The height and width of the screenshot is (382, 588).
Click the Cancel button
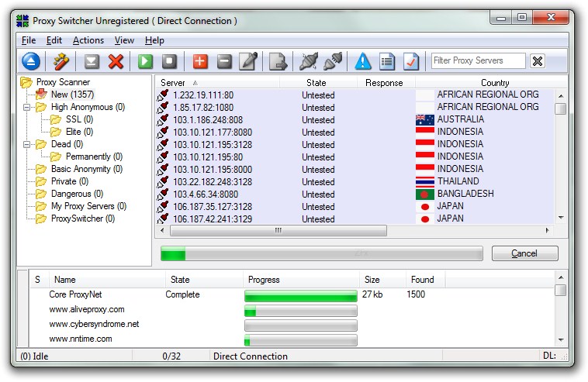click(x=524, y=253)
